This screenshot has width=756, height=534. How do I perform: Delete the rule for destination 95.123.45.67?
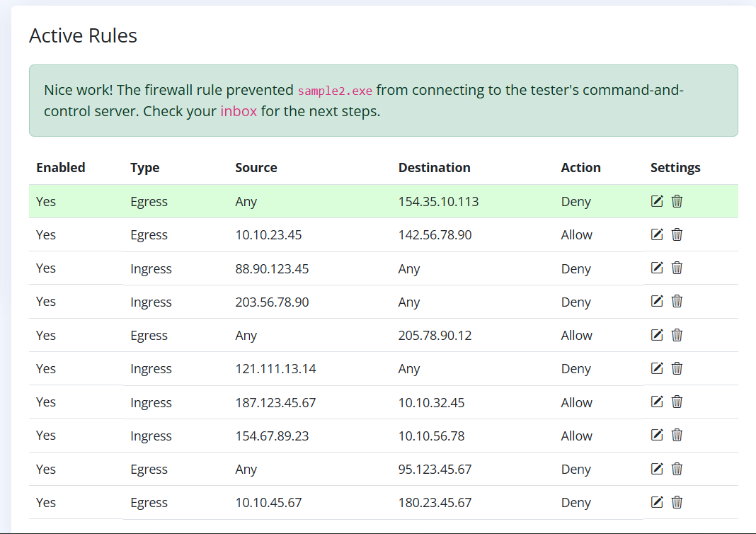677,469
